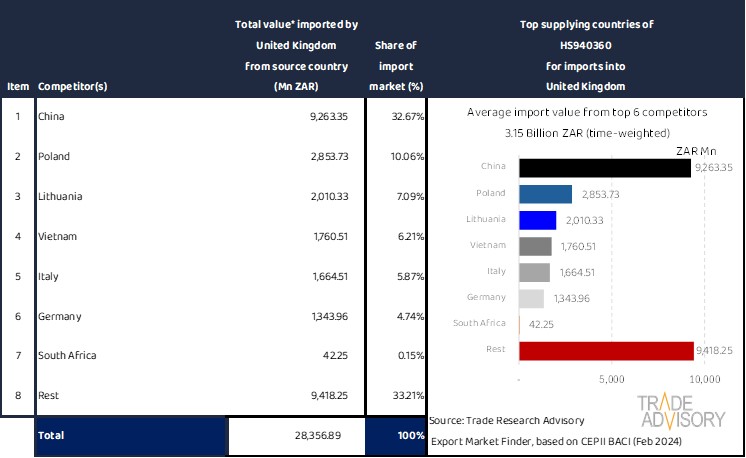Click the Italy bar in chart

[535, 272]
